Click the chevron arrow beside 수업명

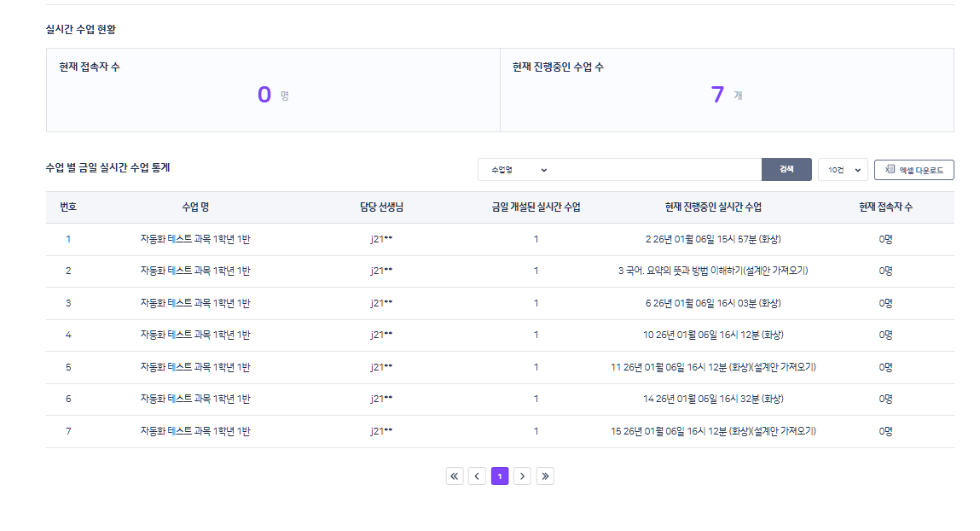[544, 170]
